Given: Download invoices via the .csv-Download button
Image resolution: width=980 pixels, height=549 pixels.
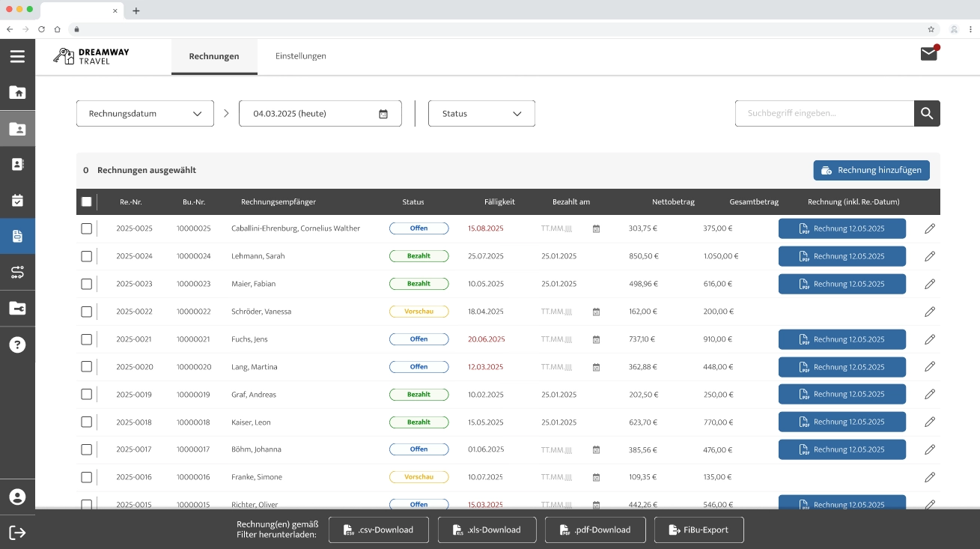Looking at the screenshot, I should 379,530.
